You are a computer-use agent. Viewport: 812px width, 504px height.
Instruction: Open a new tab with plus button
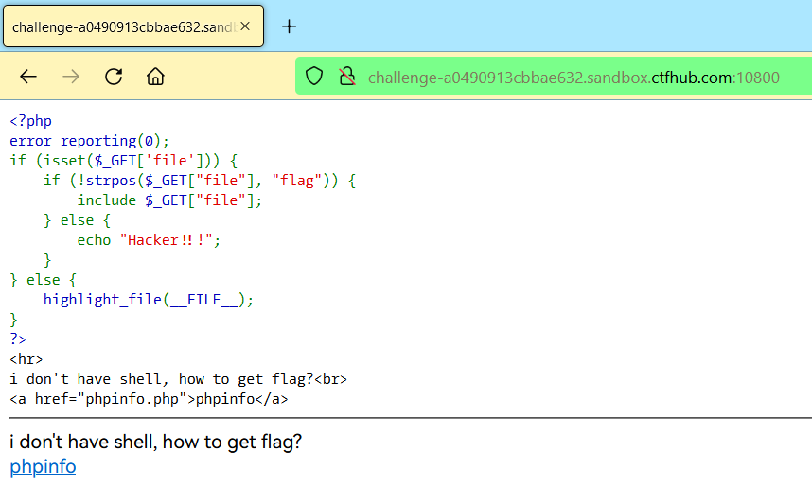pos(289,26)
